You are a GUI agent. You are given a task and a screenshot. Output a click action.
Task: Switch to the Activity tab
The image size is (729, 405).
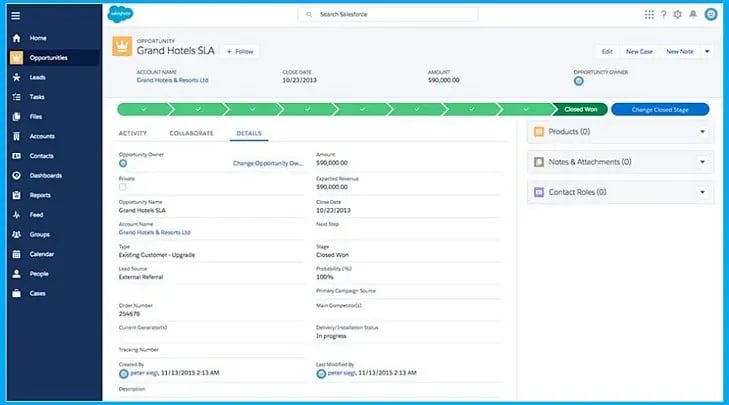133,133
